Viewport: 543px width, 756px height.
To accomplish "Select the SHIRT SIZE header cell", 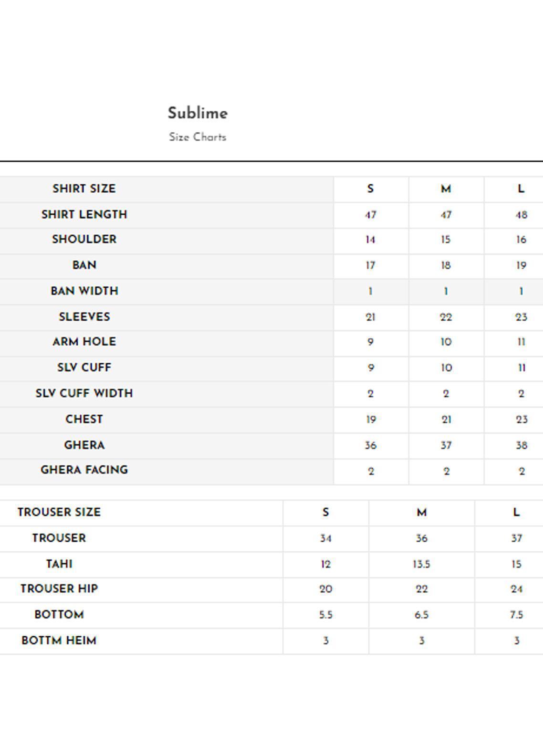I will pos(84,189).
